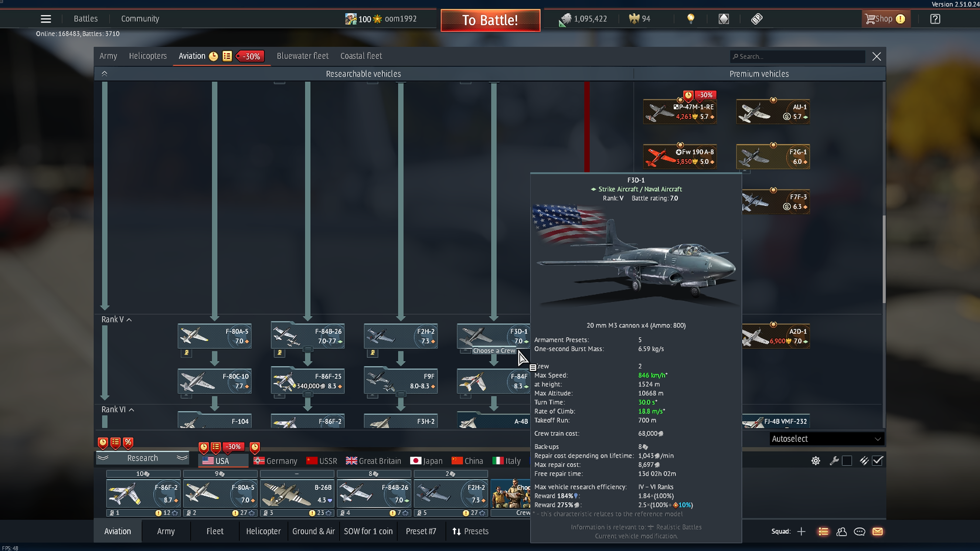This screenshot has height=551, width=980.
Task: Open the chat speech bubble icon
Action: pos(860,532)
